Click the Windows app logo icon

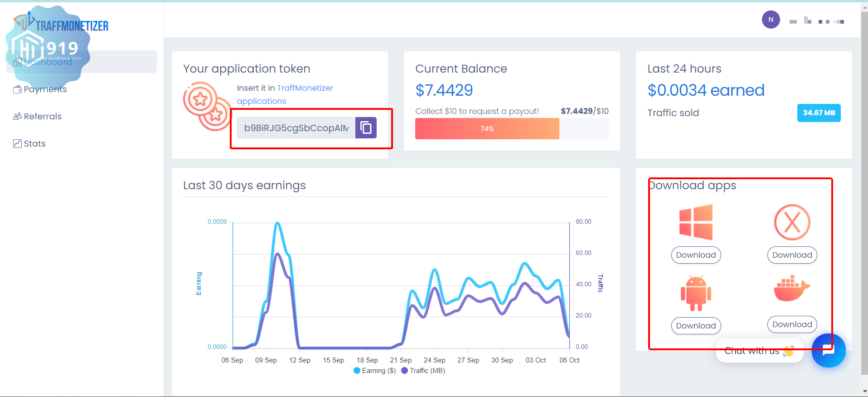coord(696,222)
